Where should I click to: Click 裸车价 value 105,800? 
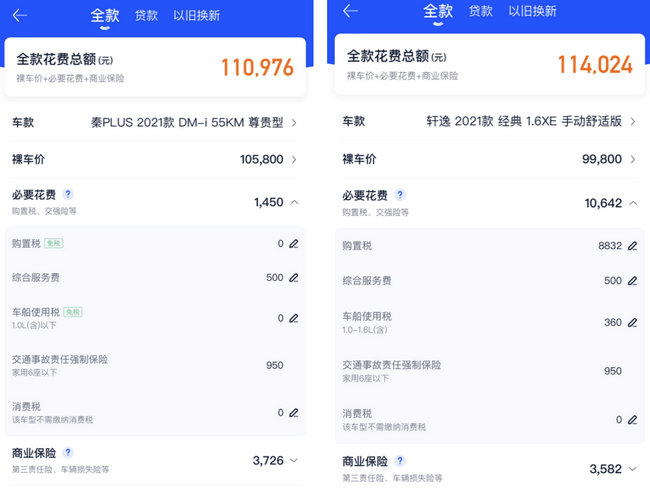(262, 160)
